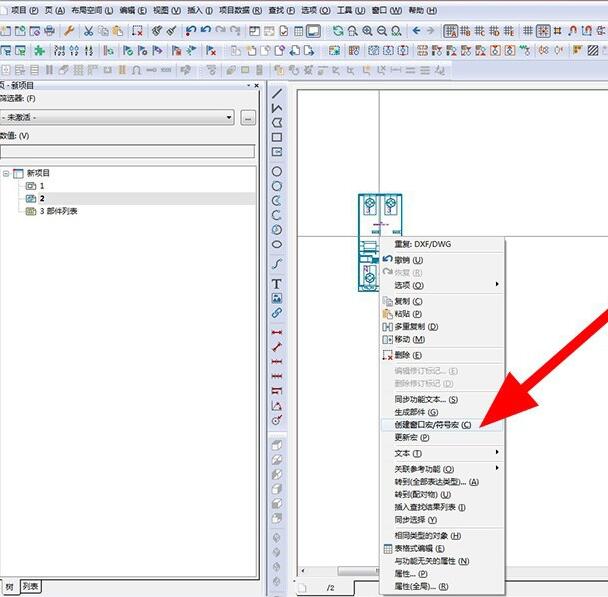
Task: Click the Hyperlink chain tool icon
Action: (277, 312)
